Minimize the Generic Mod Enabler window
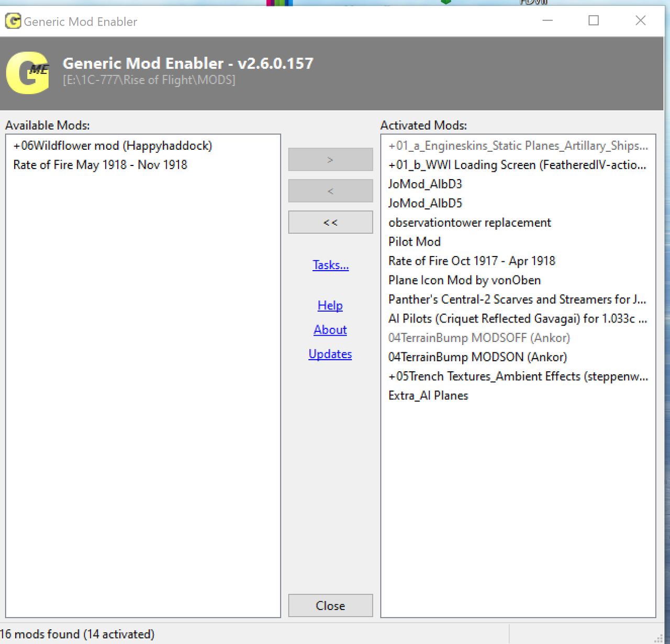 coord(548,20)
